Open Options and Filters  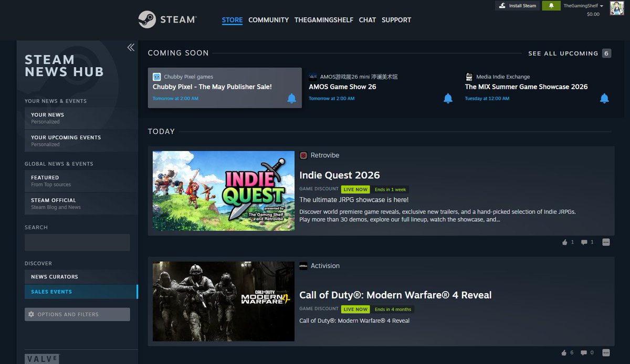tap(77, 314)
